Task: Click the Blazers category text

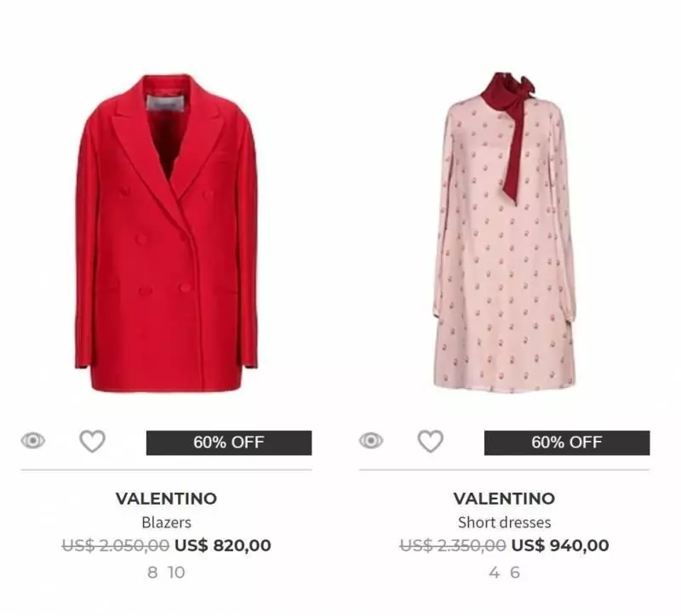Action: pos(166,522)
